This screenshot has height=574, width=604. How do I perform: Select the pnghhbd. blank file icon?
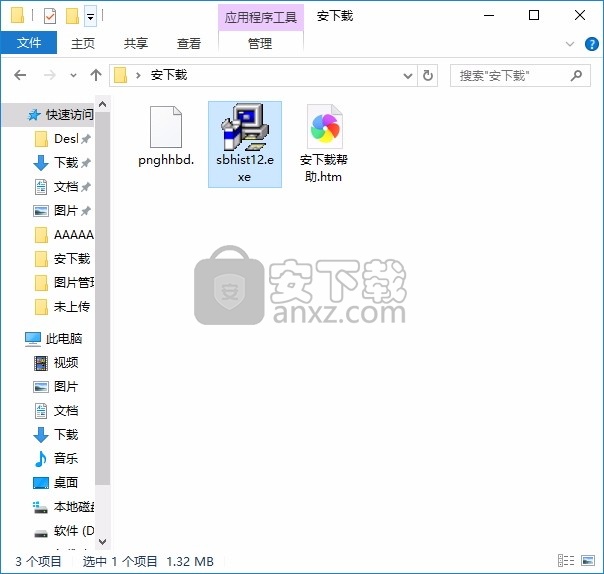(166, 127)
